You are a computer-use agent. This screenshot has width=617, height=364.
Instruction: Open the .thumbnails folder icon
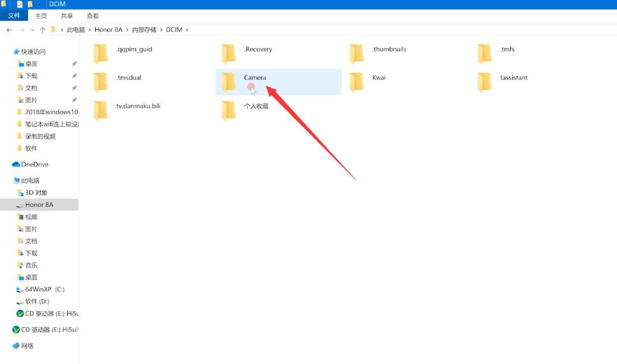356,54
